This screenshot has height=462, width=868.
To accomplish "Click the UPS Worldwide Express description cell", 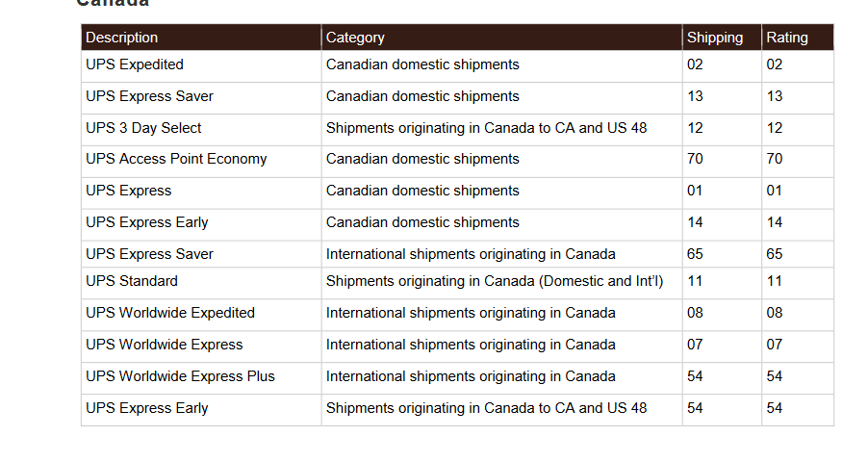I will (201, 346).
